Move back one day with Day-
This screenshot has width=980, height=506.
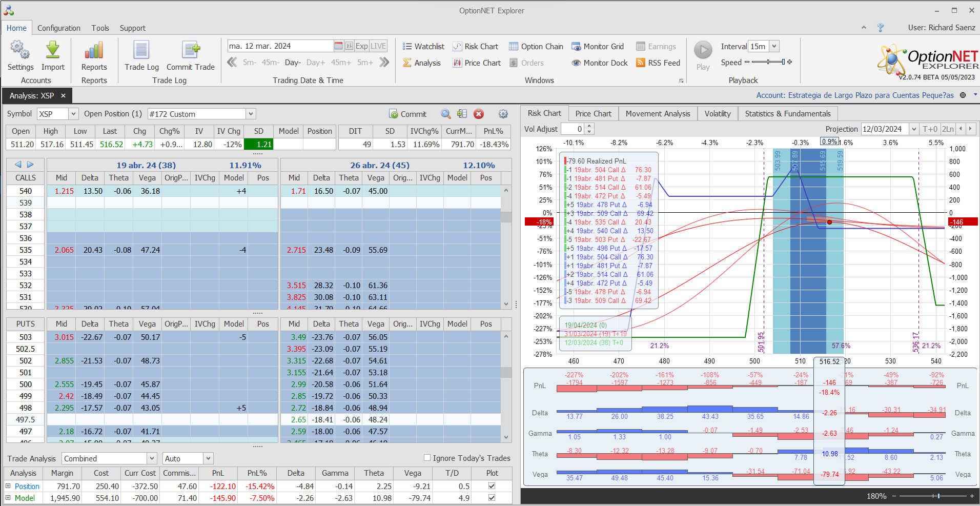click(x=293, y=63)
